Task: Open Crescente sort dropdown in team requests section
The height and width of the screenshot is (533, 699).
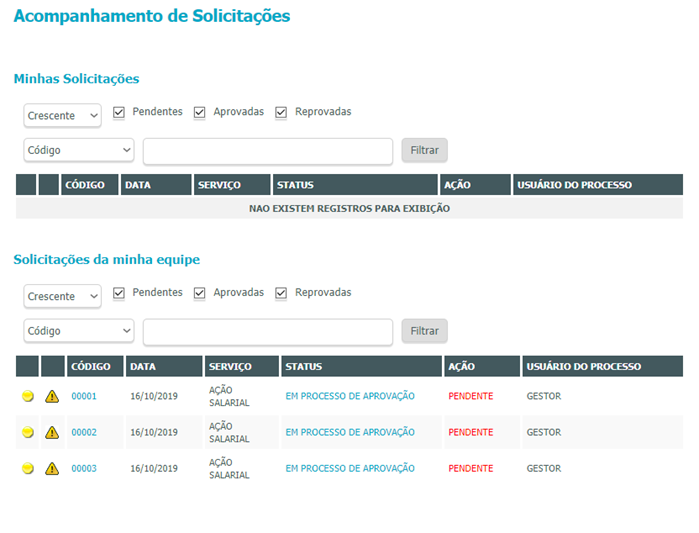Action: [x=62, y=296]
